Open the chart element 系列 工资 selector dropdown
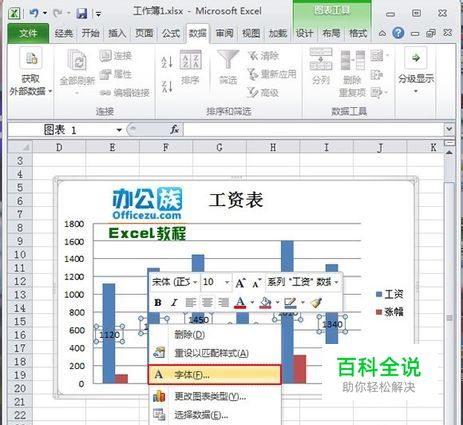This screenshot has height=425, width=463. pyautogui.click(x=336, y=282)
